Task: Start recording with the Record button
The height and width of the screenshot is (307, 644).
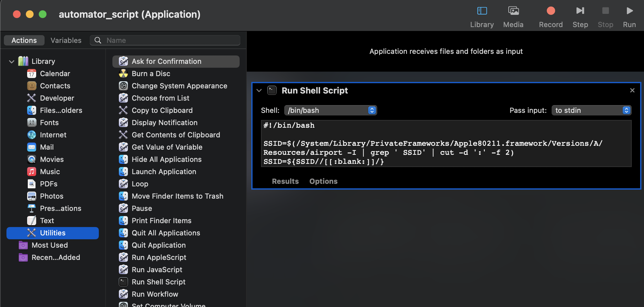Action: (x=551, y=11)
